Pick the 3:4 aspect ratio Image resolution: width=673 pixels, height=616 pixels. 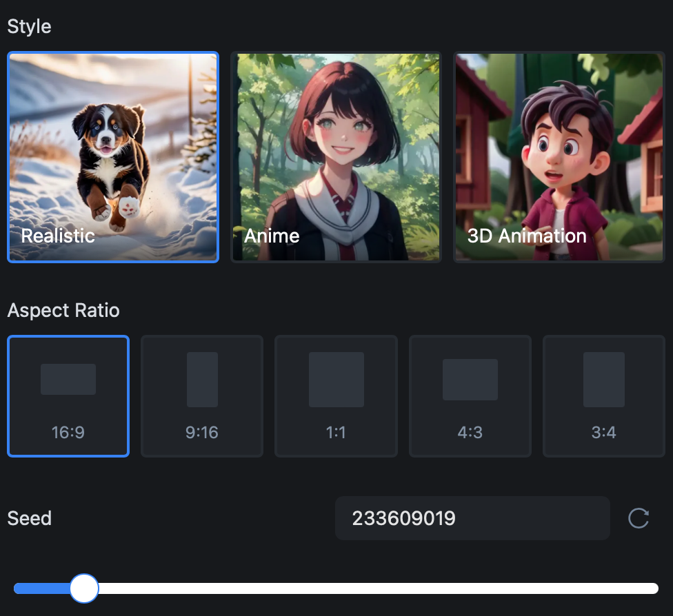point(604,396)
